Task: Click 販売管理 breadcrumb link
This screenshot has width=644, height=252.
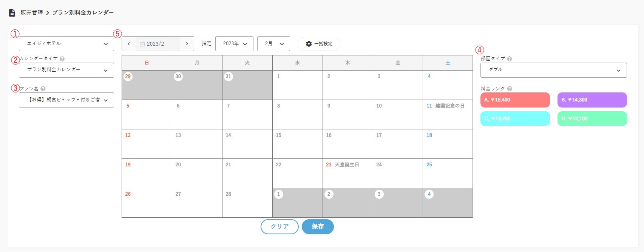Action: [32, 13]
